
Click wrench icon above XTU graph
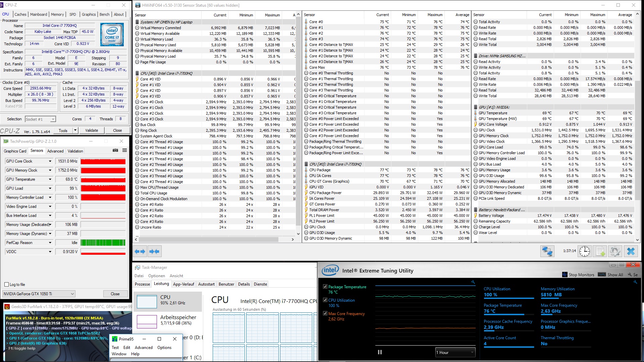(473, 282)
